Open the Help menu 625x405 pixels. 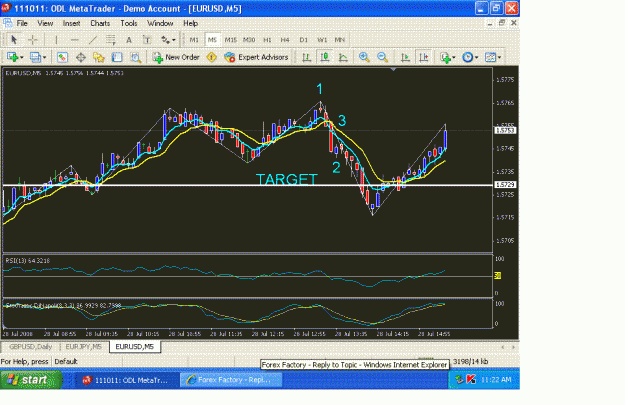[191, 23]
